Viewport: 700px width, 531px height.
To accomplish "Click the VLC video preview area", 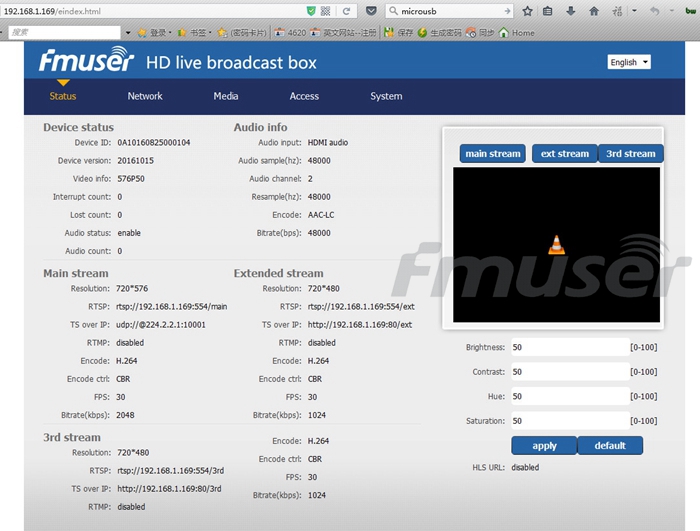I will click(556, 245).
